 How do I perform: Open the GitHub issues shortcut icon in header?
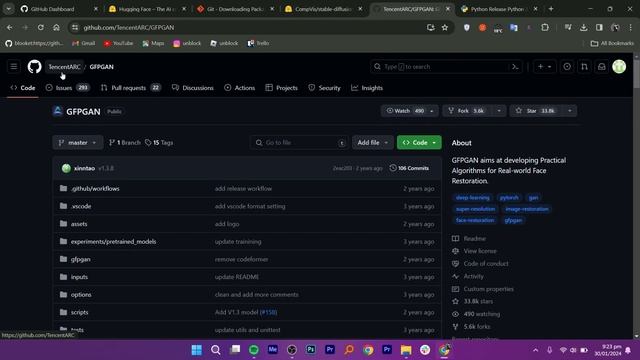[x=567, y=67]
